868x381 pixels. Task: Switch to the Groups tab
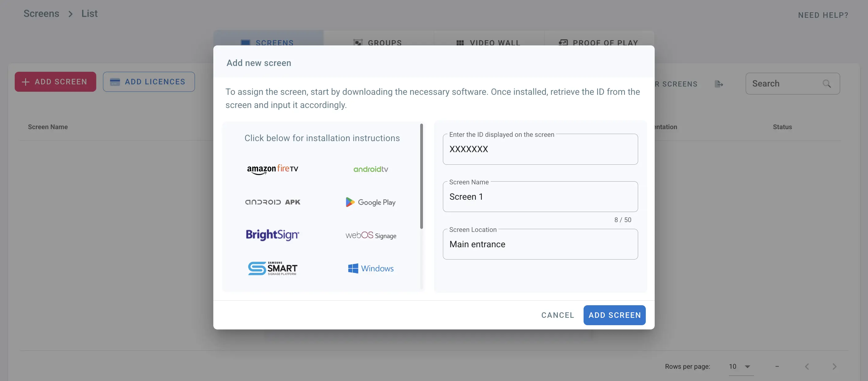(378, 42)
